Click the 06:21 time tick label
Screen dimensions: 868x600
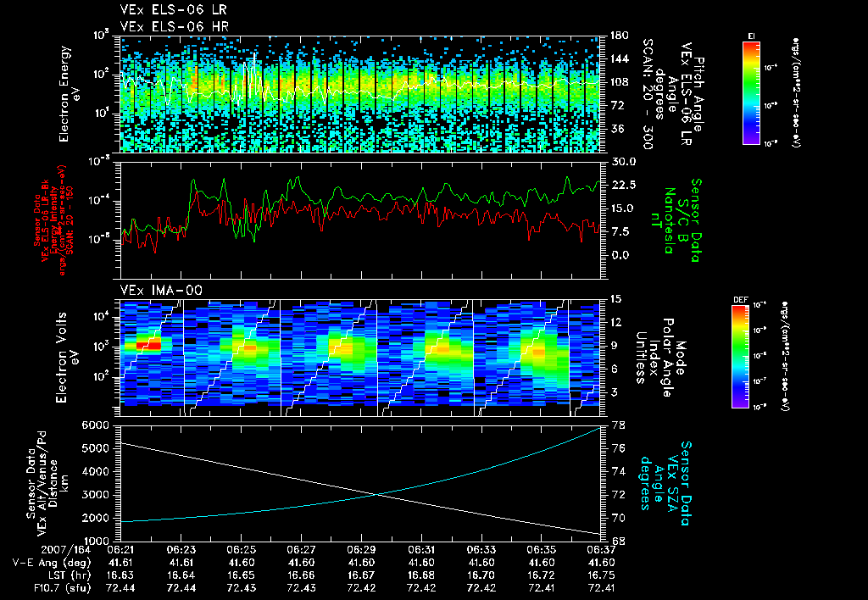pos(120,550)
